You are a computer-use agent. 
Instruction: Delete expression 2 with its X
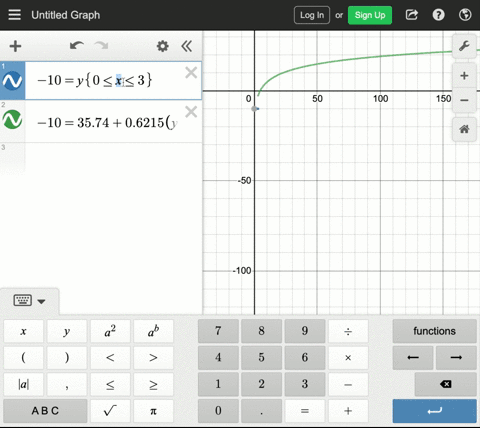191,112
